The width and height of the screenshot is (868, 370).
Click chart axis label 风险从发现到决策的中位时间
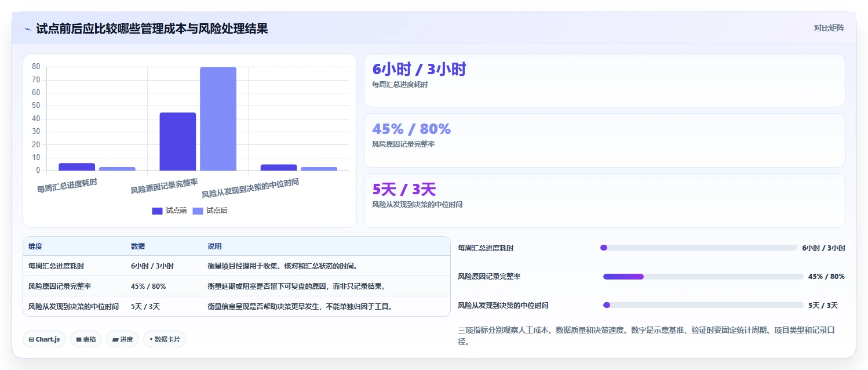[x=250, y=188]
